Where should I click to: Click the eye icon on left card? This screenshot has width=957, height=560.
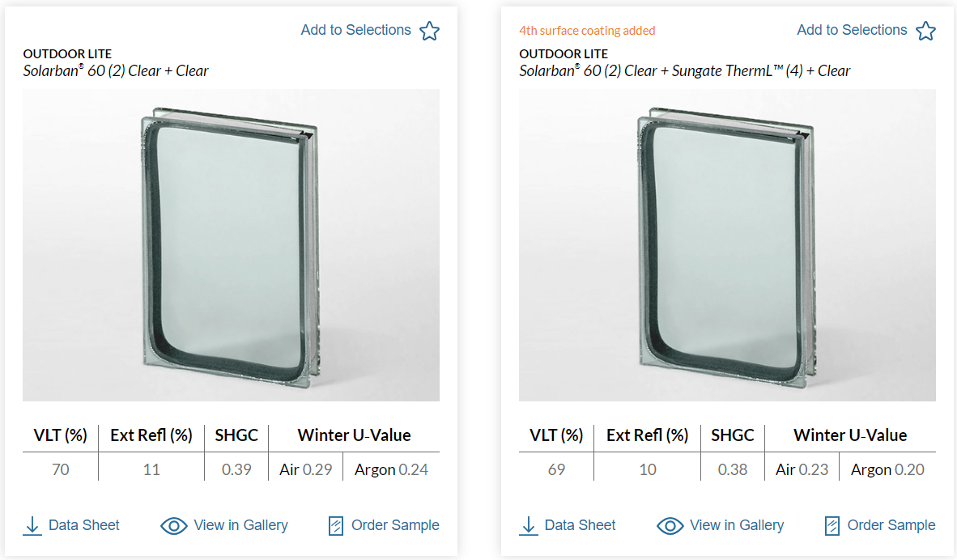pos(174,526)
